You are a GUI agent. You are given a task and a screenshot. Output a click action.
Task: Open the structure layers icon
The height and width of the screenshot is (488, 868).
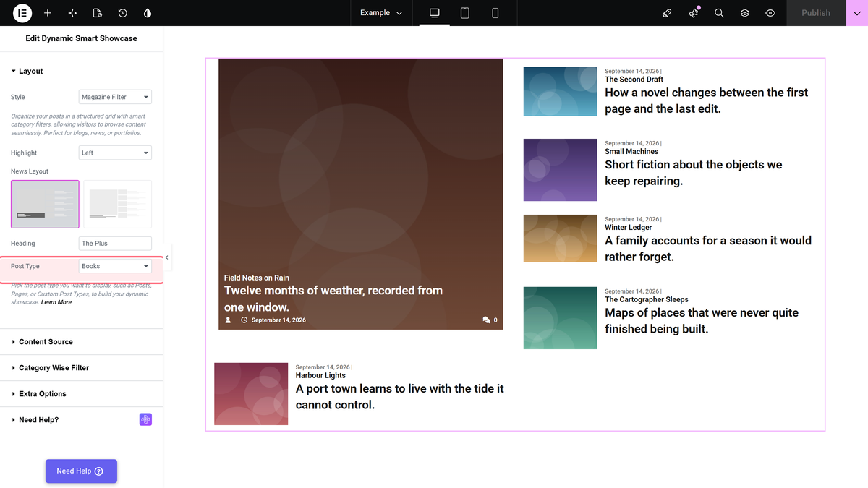coord(744,13)
